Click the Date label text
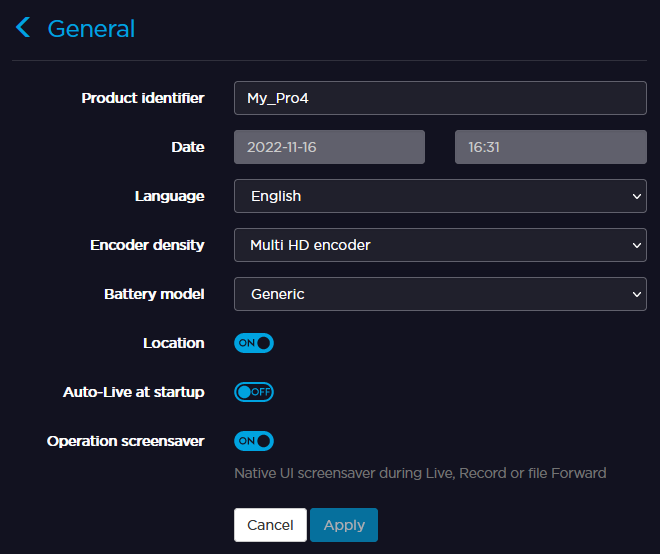Image resolution: width=660 pixels, height=554 pixels. (x=187, y=147)
